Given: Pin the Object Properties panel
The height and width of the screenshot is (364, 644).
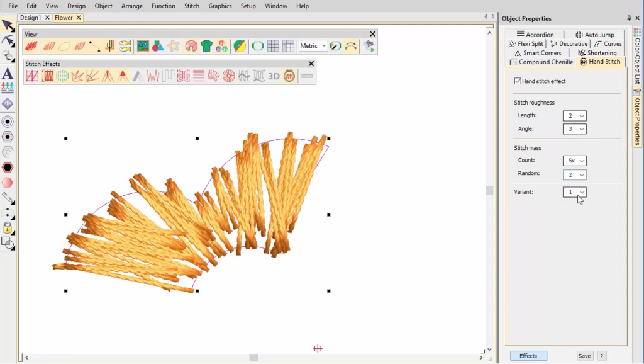Looking at the screenshot, I should click(x=629, y=18).
